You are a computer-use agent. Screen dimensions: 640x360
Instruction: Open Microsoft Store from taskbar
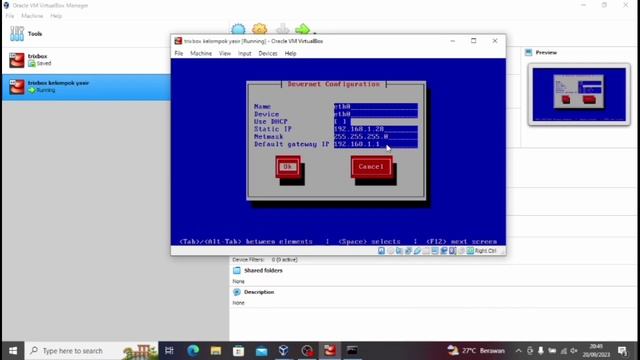pos(238,351)
